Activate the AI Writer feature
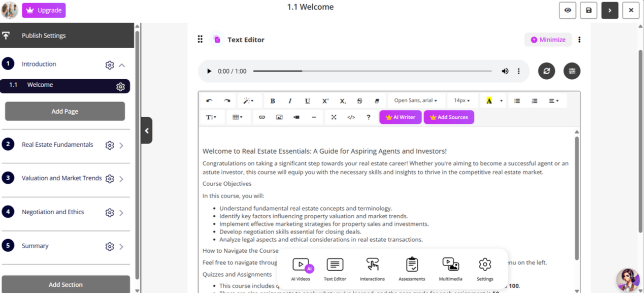Image resolution: width=644 pixels, height=294 pixels. click(x=400, y=117)
